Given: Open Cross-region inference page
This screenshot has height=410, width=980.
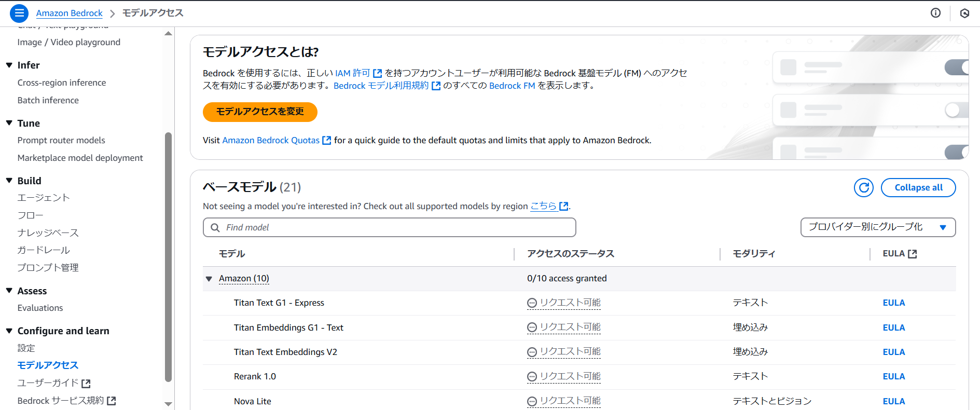Looking at the screenshot, I should (62, 83).
